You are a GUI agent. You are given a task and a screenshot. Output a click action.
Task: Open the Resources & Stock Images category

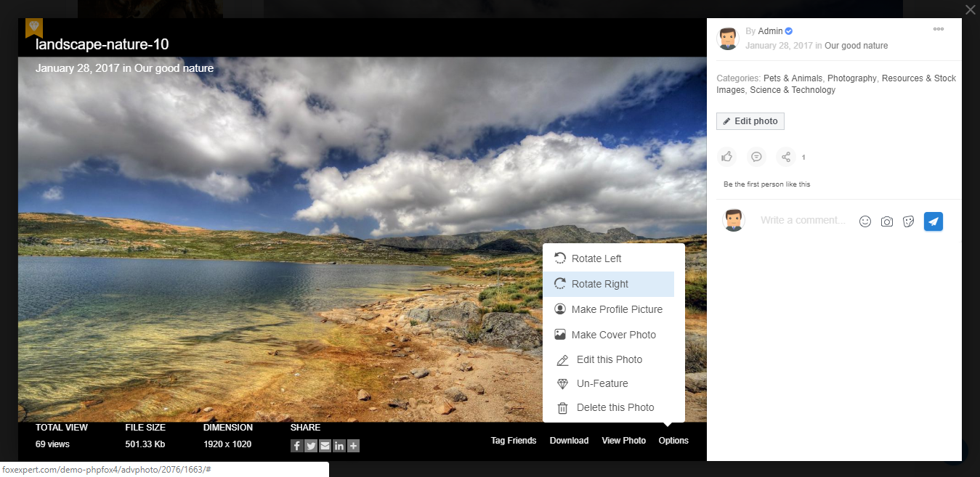click(836, 84)
